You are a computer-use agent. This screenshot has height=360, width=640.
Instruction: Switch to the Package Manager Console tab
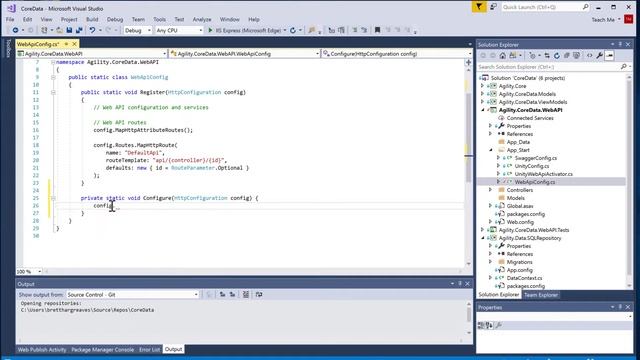[102, 349]
